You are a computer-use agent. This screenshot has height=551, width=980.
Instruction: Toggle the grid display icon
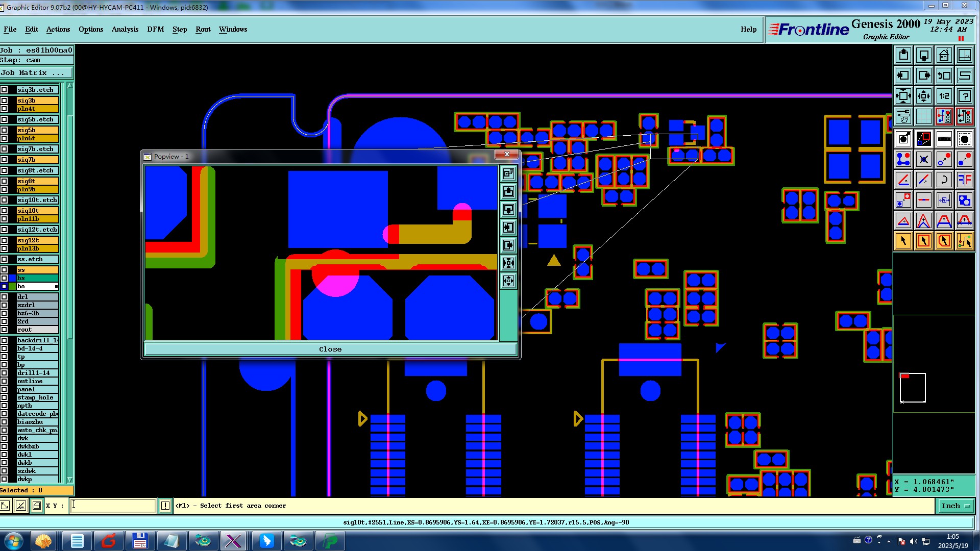click(924, 116)
